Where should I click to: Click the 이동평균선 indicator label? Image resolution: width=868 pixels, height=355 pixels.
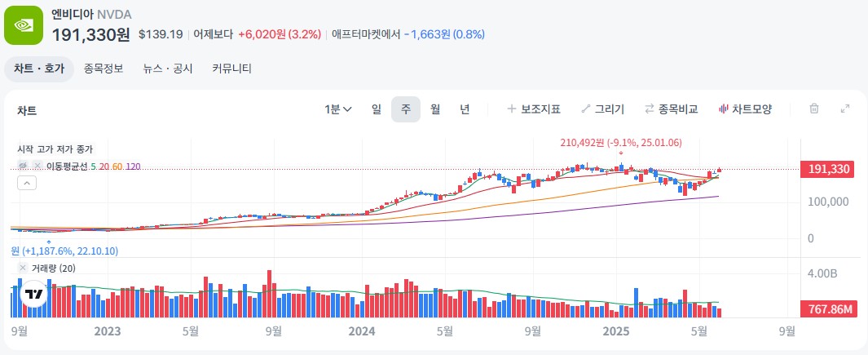point(67,166)
